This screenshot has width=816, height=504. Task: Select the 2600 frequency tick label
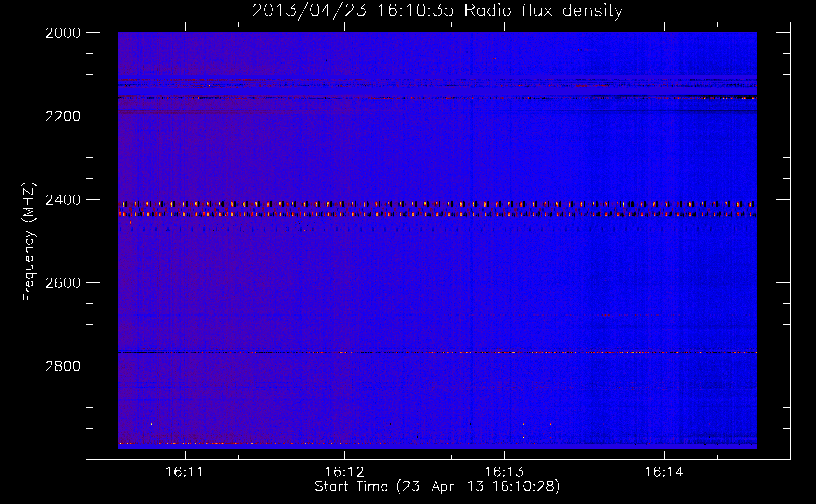point(63,283)
